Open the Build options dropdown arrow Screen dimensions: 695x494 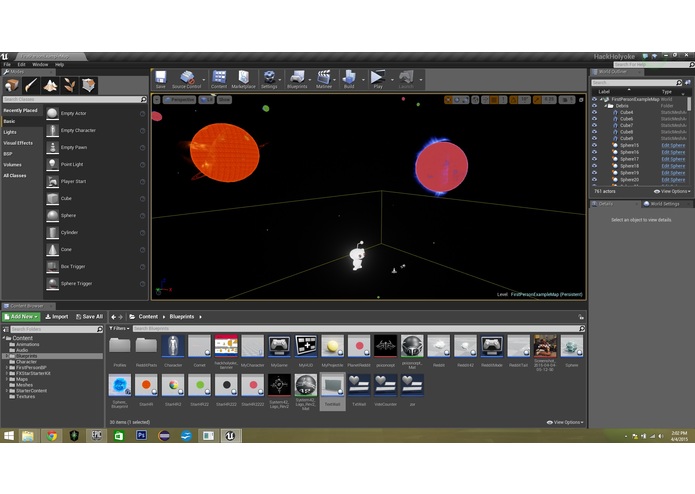point(363,80)
